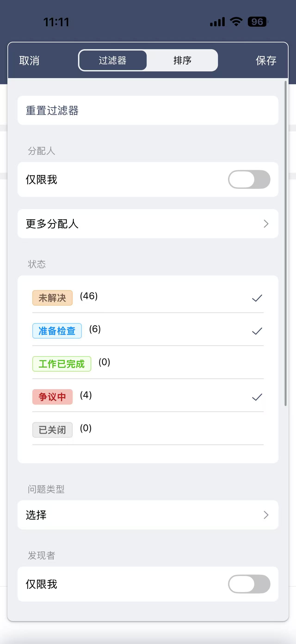
Task: Enable 仅限我 toggle under 发现者
Action: [249, 584]
